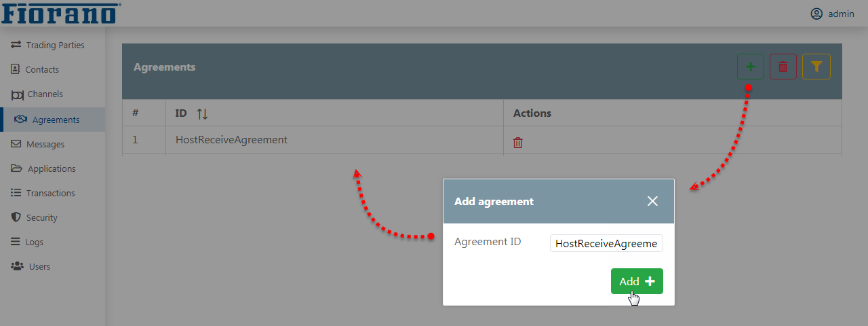The width and height of the screenshot is (868, 326).
Task: Sort the table by the ID arrows
Action: [x=202, y=114]
